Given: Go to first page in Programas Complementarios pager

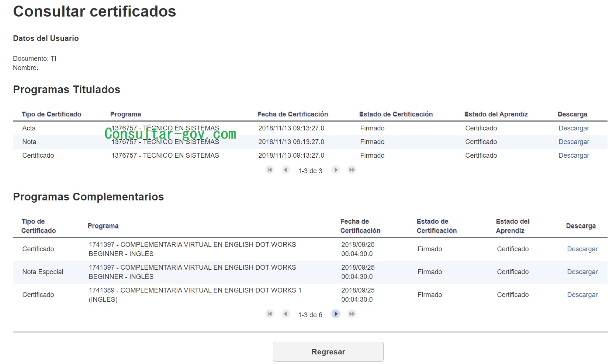Looking at the screenshot, I should (x=270, y=314).
